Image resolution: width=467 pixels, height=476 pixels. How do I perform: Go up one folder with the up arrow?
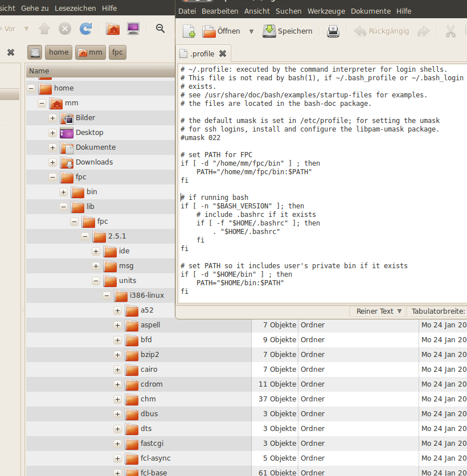pos(44,29)
